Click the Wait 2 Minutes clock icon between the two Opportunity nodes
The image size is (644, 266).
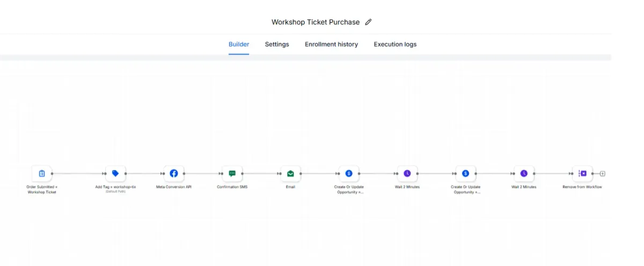pyautogui.click(x=407, y=173)
